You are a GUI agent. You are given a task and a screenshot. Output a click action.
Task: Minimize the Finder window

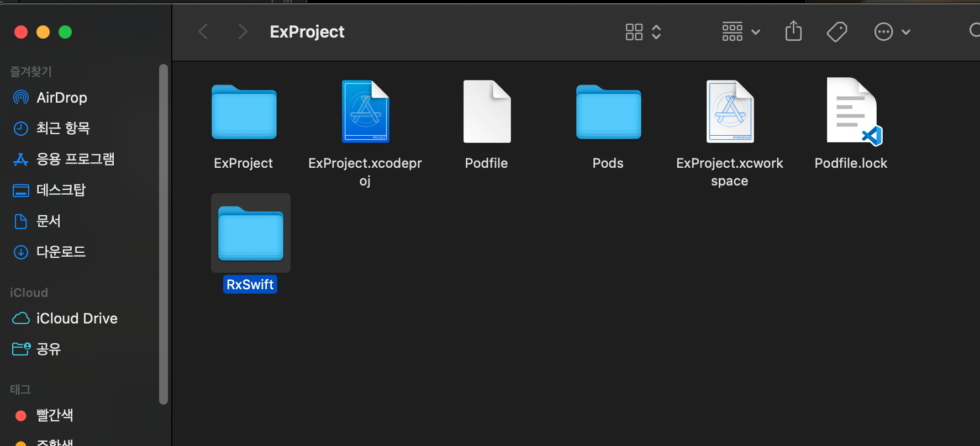pyautogui.click(x=43, y=32)
